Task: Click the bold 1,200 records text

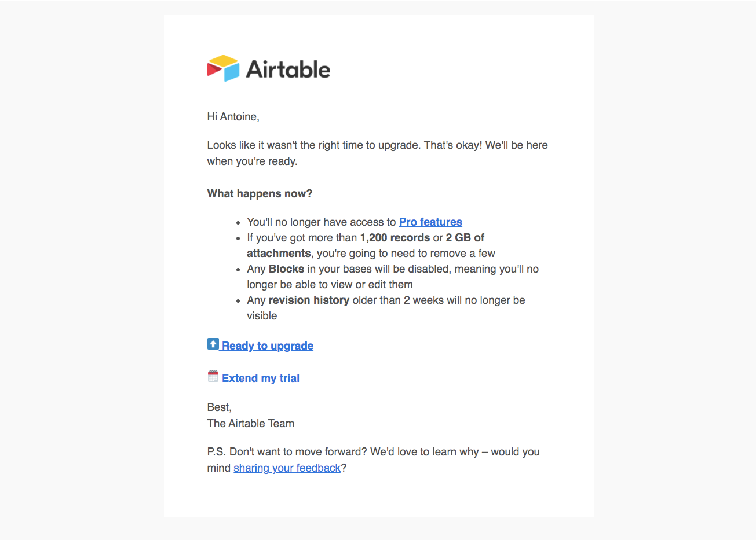Action: (x=395, y=237)
